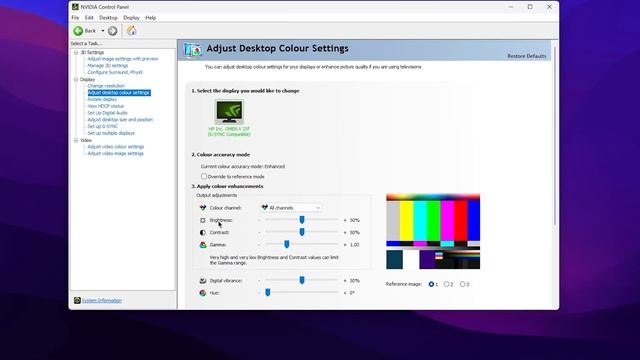The width and height of the screenshot is (640, 360).
Task: Go to Adjust image settings with preview
Action: (122, 59)
